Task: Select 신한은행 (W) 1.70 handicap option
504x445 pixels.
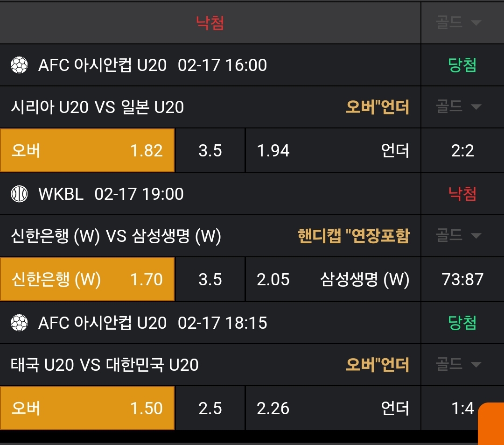Action: coord(87,280)
